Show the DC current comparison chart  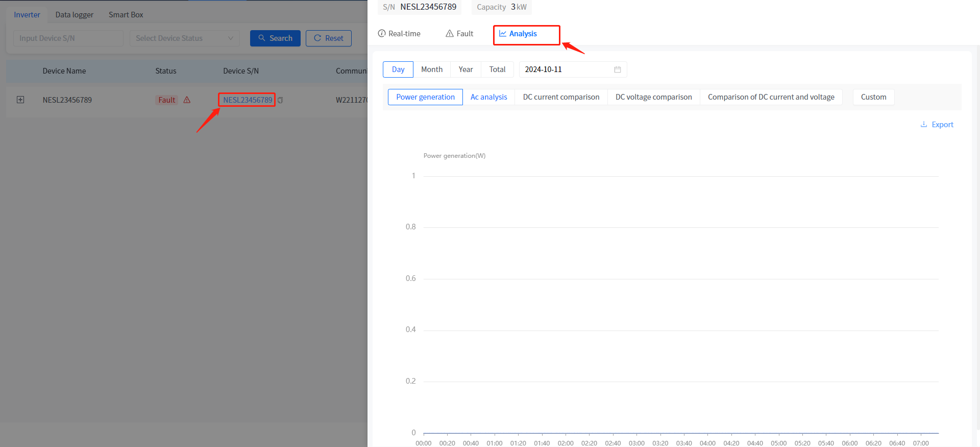click(561, 97)
